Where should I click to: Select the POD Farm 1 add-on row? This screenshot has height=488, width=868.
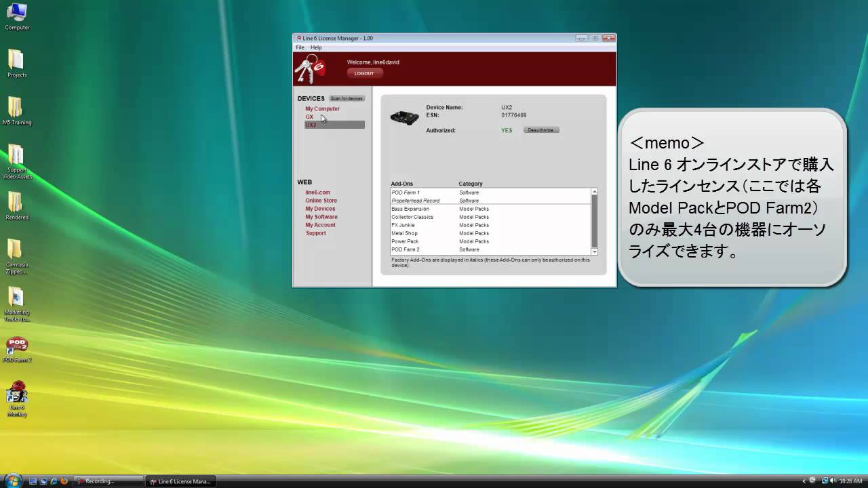pos(490,192)
